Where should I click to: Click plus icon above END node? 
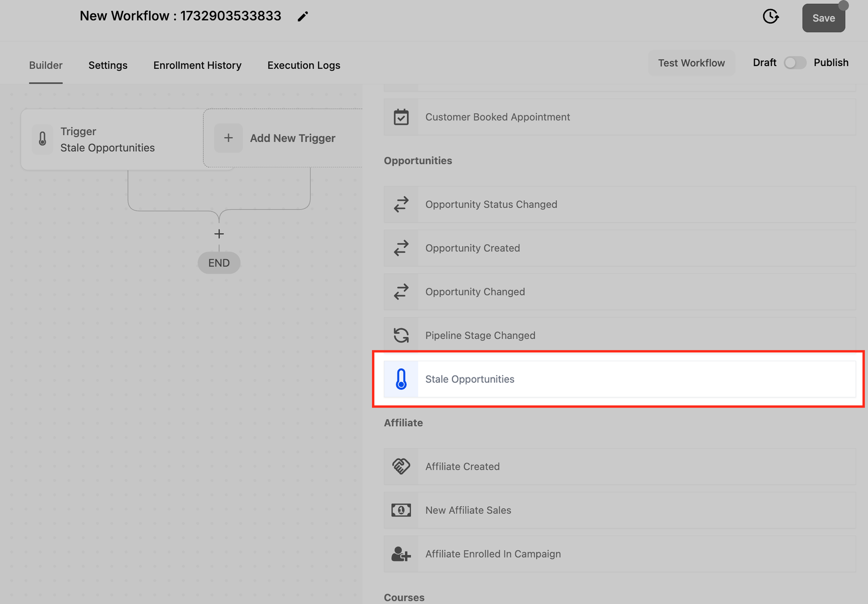pos(219,234)
